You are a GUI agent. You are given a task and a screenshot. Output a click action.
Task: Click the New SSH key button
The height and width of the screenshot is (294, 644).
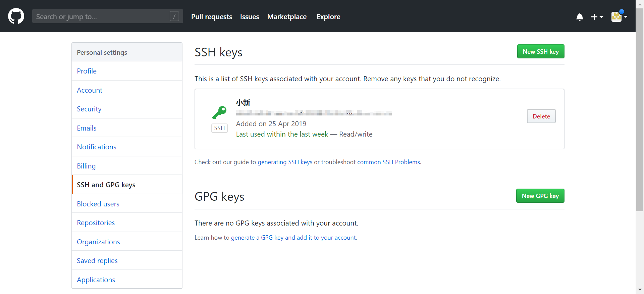[541, 51]
